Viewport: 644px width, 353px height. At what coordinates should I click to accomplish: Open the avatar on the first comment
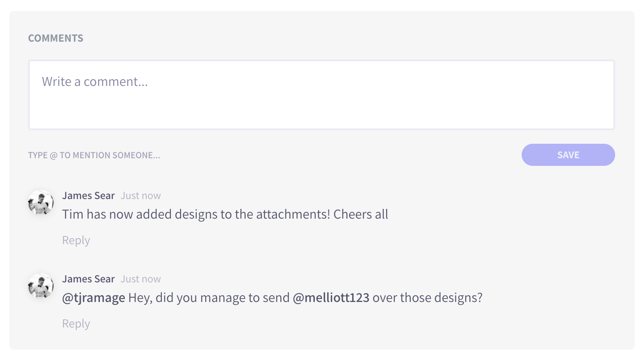(41, 202)
